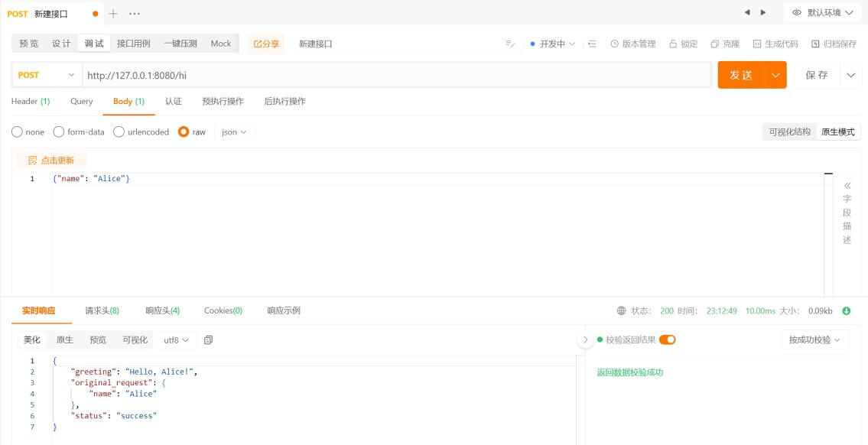Screen dimensions: 868x445
Task: Switch to the Mock tab
Action: (x=220, y=44)
